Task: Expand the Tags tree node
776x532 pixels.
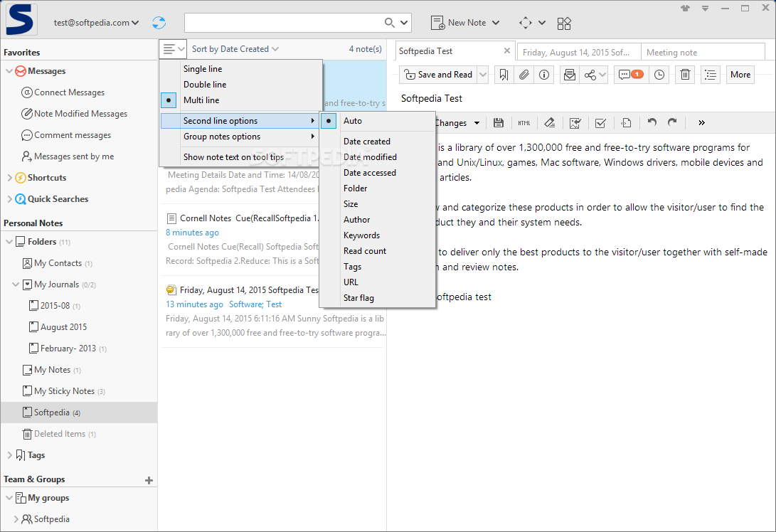Action: click(9, 455)
